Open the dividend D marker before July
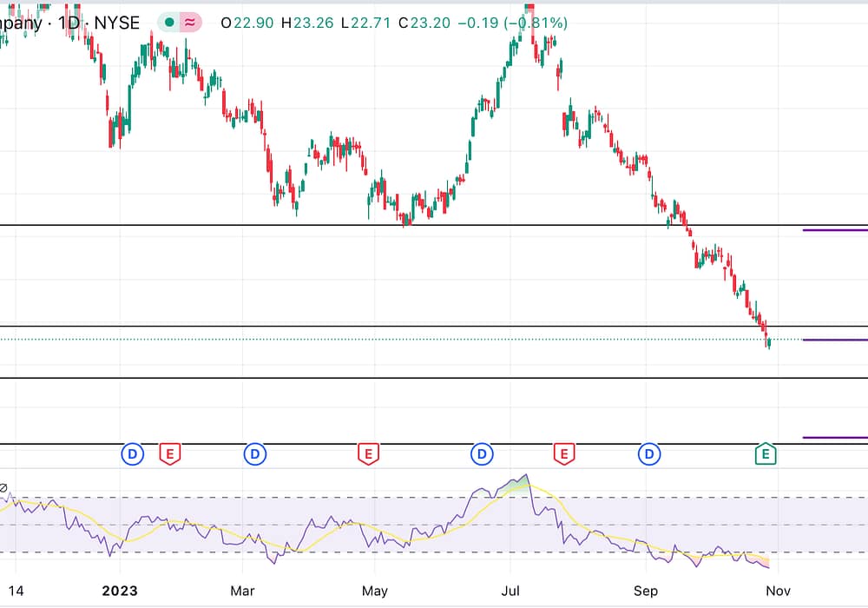Viewport: 868px width, 608px height. pos(482,453)
